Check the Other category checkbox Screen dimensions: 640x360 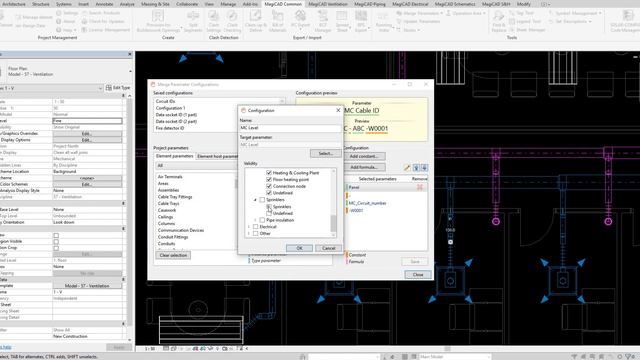tap(256, 233)
